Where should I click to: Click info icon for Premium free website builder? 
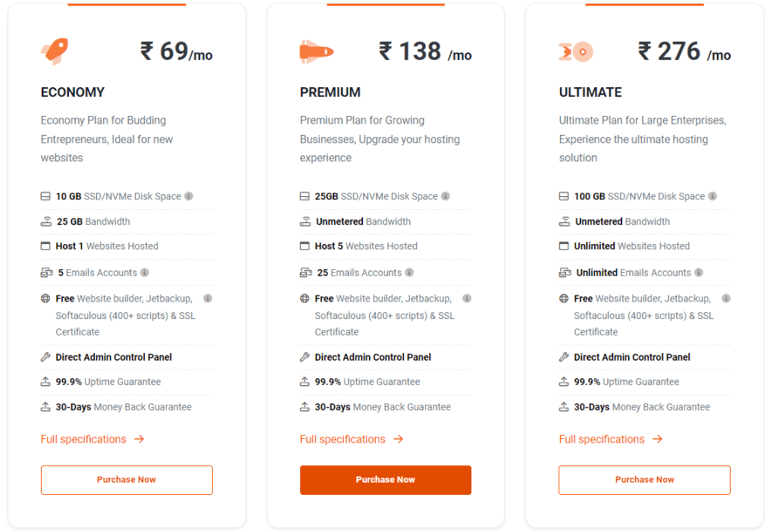467,298
